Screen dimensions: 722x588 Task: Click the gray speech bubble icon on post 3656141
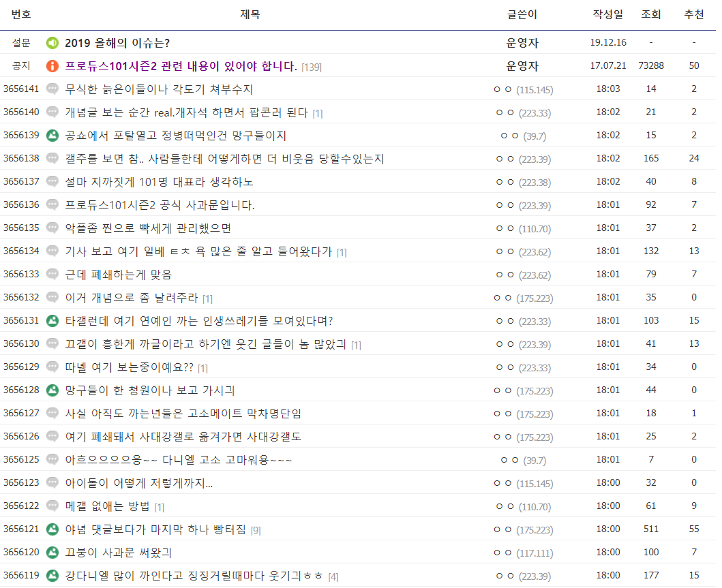52,89
